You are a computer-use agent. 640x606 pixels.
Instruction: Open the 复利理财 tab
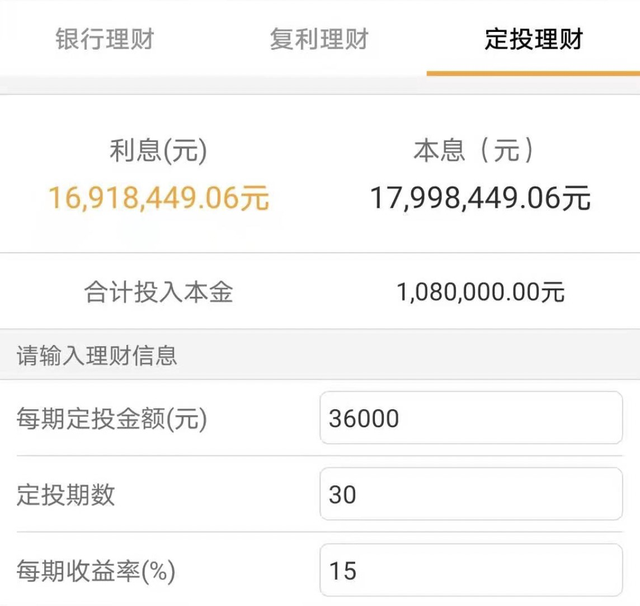point(319,39)
